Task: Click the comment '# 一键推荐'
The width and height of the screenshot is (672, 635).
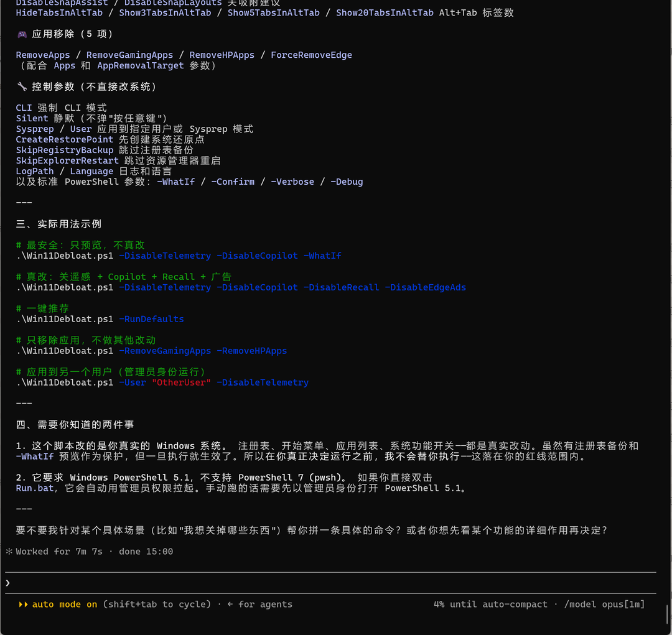Action: (42, 308)
